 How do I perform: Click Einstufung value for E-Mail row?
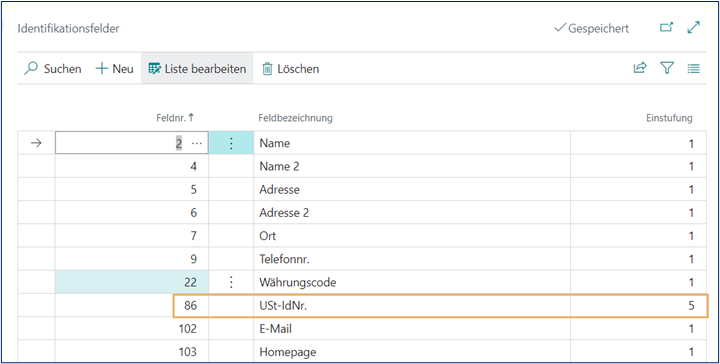(638, 329)
